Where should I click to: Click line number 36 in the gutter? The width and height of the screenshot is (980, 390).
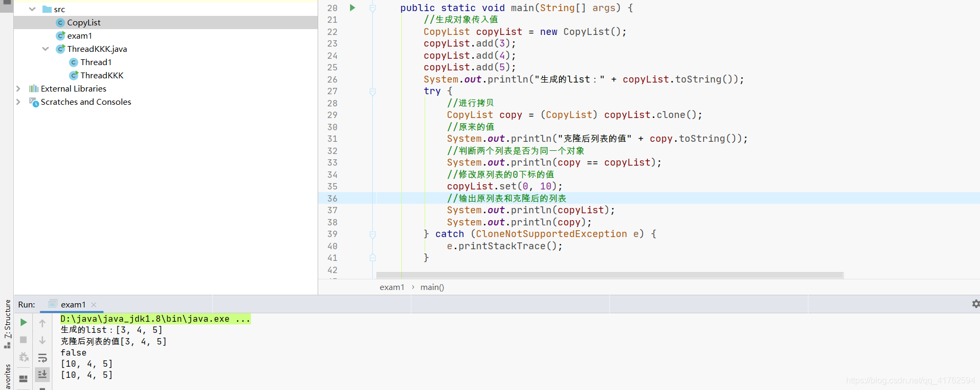332,198
